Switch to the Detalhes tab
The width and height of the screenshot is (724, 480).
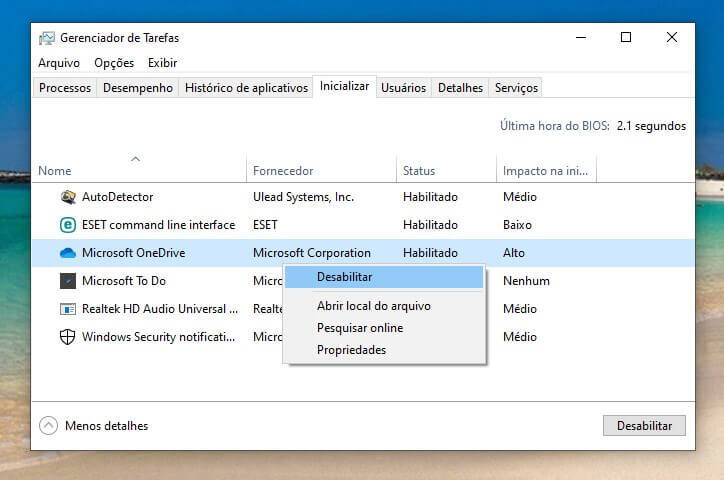[x=460, y=88]
